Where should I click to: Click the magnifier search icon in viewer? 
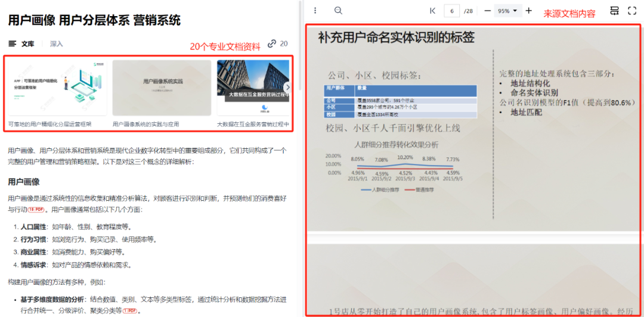coord(338,11)
